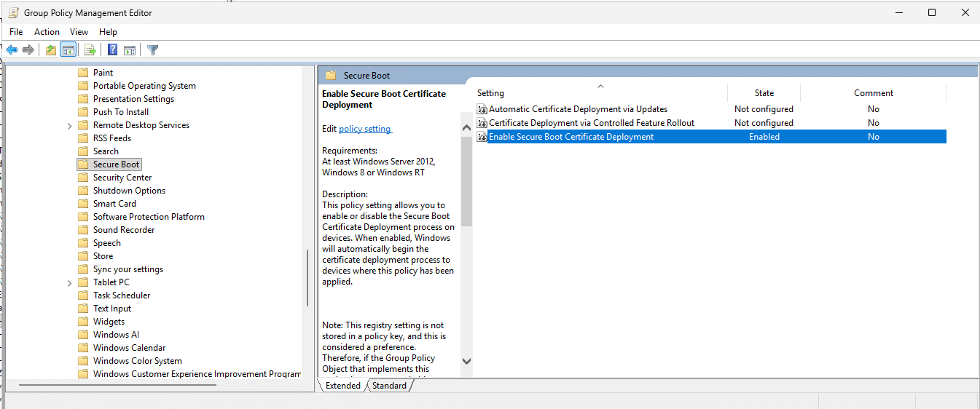Click the 'policy setting' edit link
This screenshot has height=409, width=980.
(365, 129)
